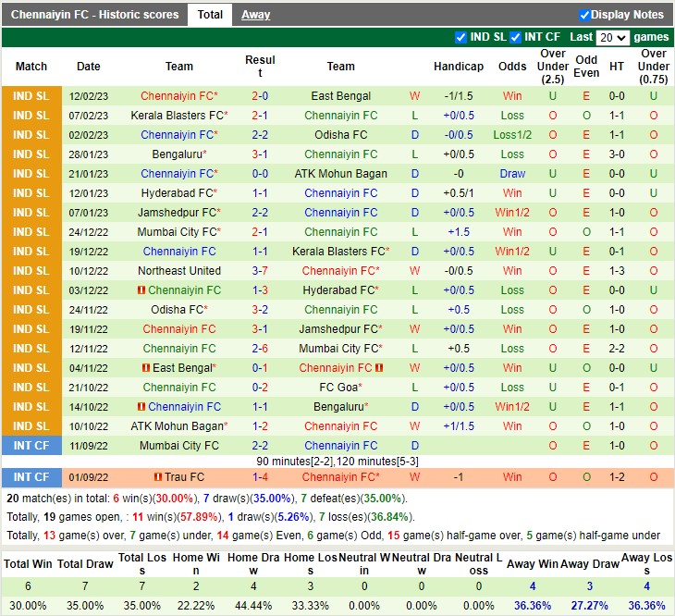Select the Total tab
Viewport: 675px width, 616px height.
[x=210, y=15]
